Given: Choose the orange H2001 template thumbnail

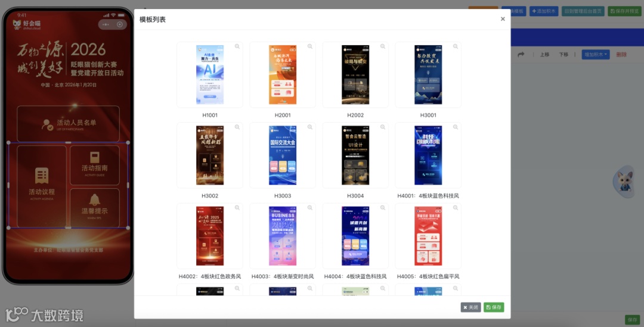Looking at the screenshot, I should click(283, 74).
